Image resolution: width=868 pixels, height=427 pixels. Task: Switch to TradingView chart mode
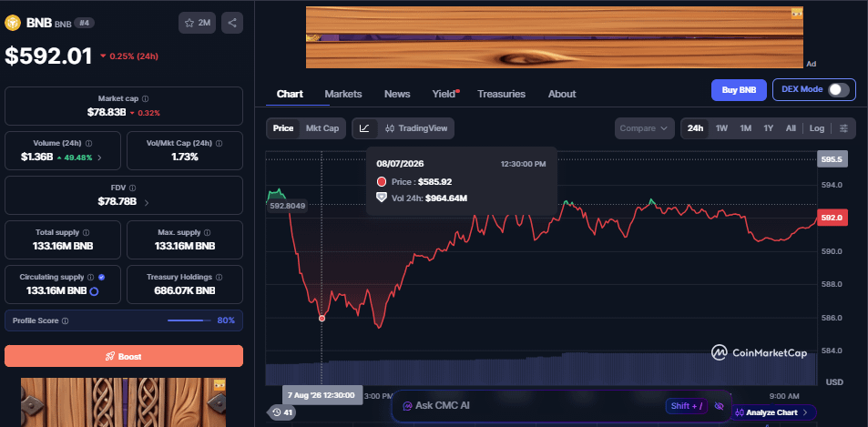(416, 128)
